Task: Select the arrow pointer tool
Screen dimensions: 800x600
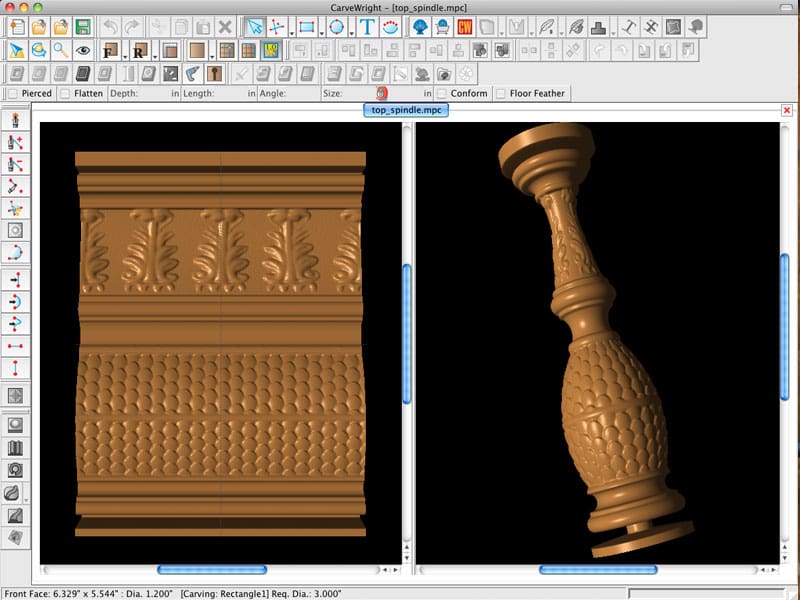Action: pyautogui.click(x=254, y=27)
